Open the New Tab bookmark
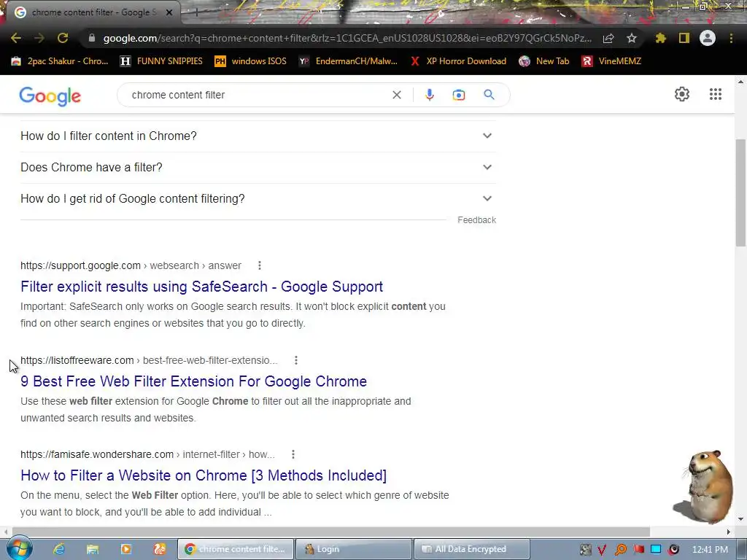 point(544,61)
